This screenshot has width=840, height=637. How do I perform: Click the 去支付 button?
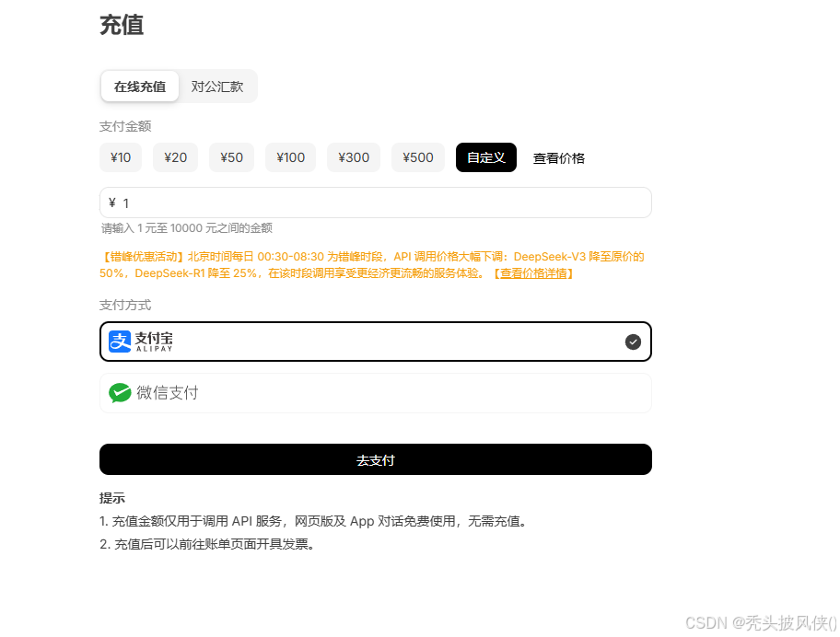coord(376,459)
